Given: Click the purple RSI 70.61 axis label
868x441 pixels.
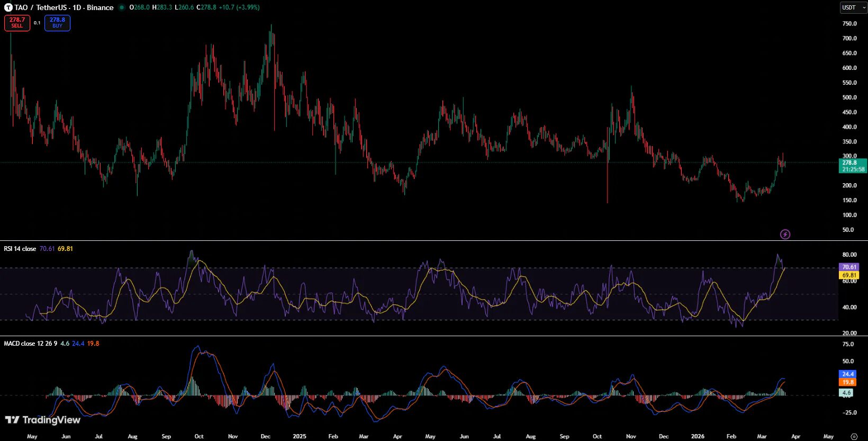Looking at the screenshot, I should (x=849, y=267).
